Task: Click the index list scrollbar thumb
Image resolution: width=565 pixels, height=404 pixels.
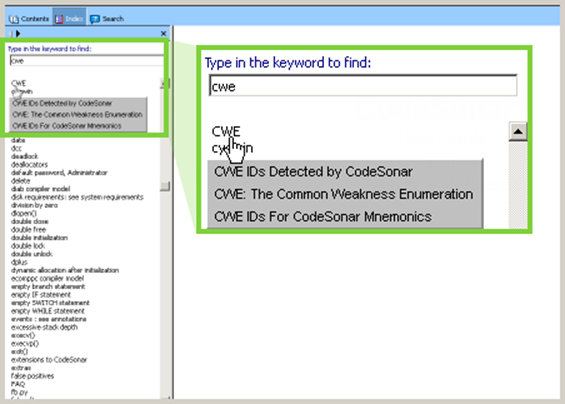Action: tap(165, 186)
